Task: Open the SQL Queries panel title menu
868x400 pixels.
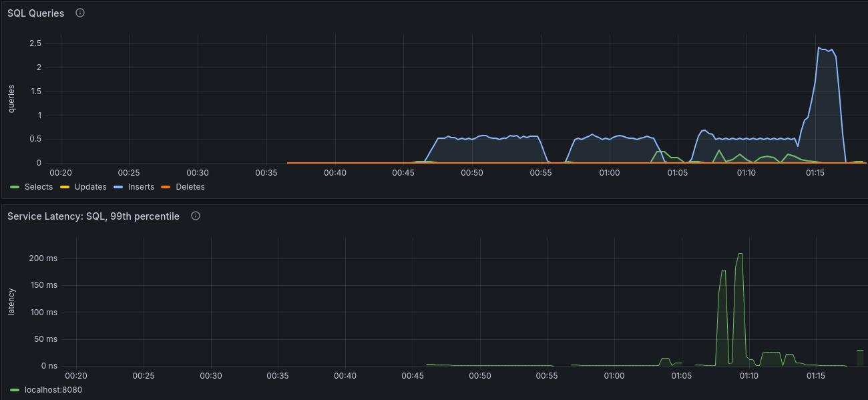Action: point(36,13)
